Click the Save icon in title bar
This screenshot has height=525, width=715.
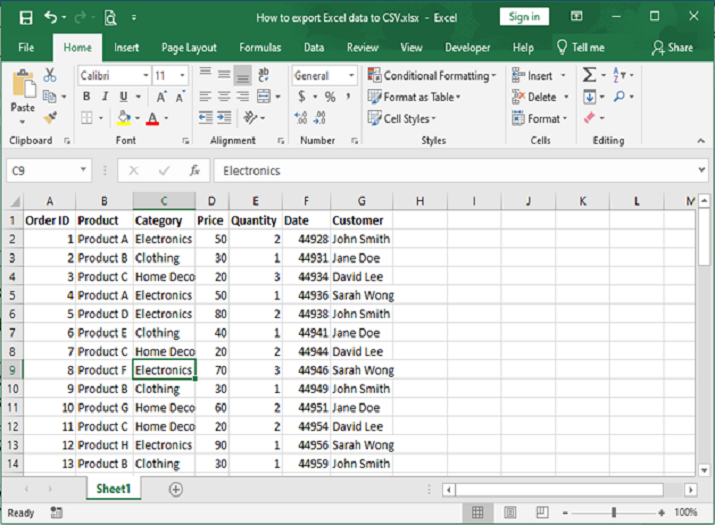25,17
